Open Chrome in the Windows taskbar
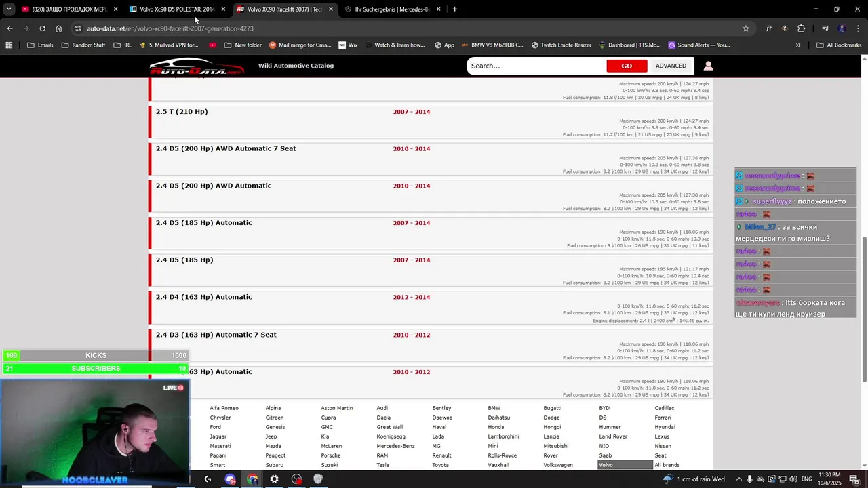 point(252,479)
